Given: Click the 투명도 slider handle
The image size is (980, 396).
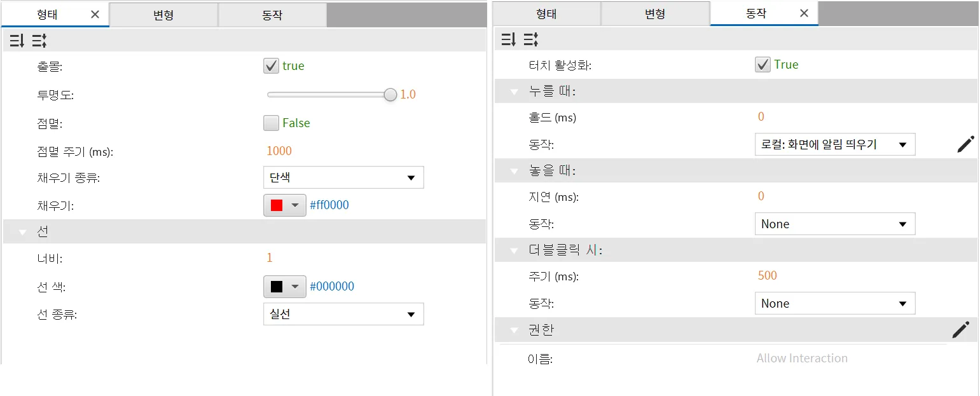Looking at the screenshot, I should 390,95.
